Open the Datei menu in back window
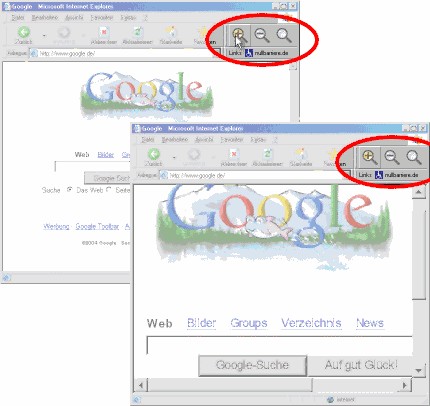 click(17, 18)
